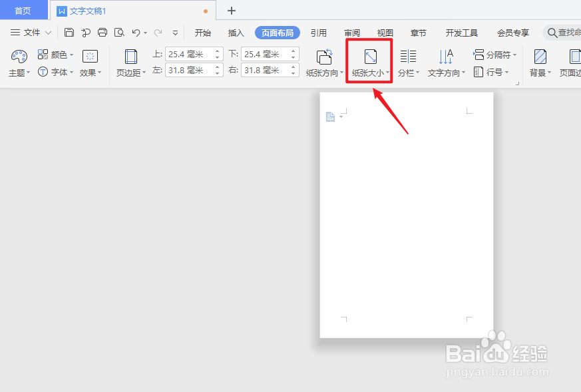Click the Redo arrow icon
The width and height of the screenshot is (581, 392).
click(158, 33)
